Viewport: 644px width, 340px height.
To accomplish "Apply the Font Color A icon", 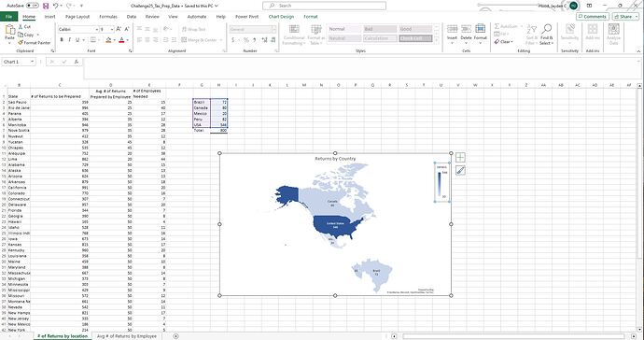I will [121, 40].
